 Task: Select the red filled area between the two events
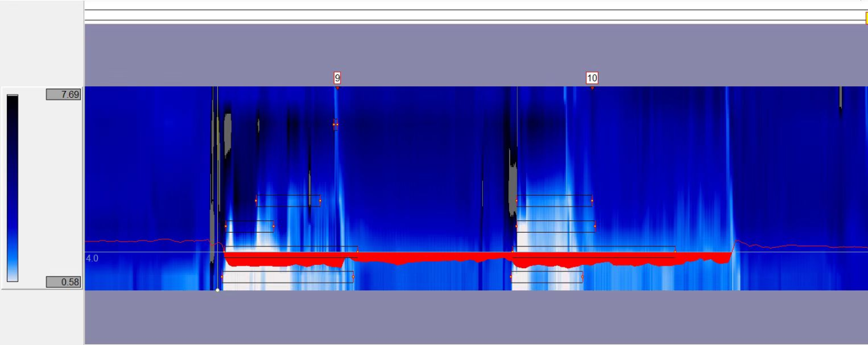tap(432, 257)
